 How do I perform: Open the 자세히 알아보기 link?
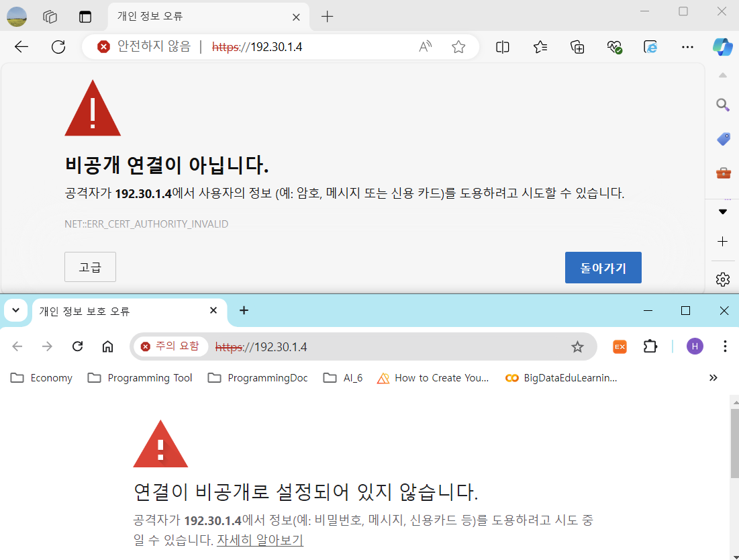tap(260, 540)
